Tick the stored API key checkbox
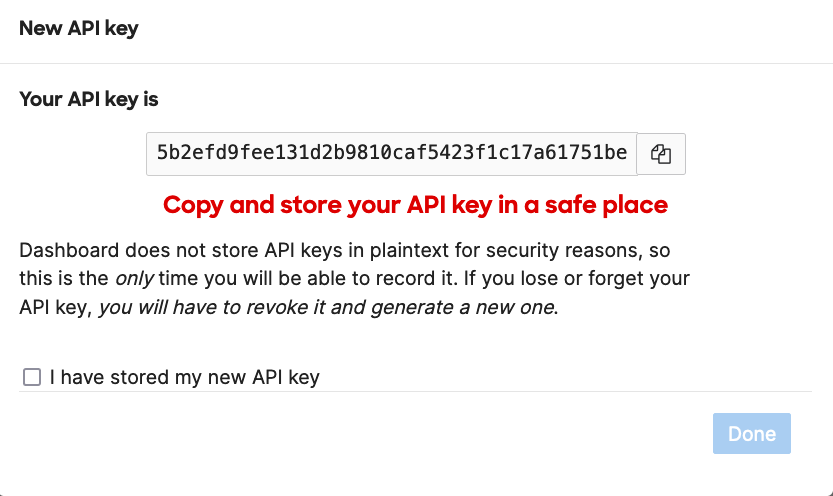Viewport: 833px width, 496px height. tap(32, 377)
